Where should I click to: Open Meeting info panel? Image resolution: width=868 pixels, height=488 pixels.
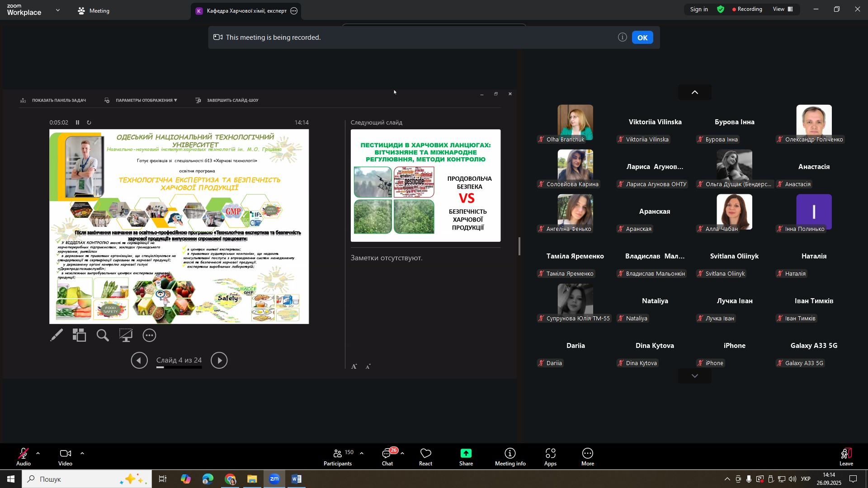pyautogui.click(x=510, y=457)
